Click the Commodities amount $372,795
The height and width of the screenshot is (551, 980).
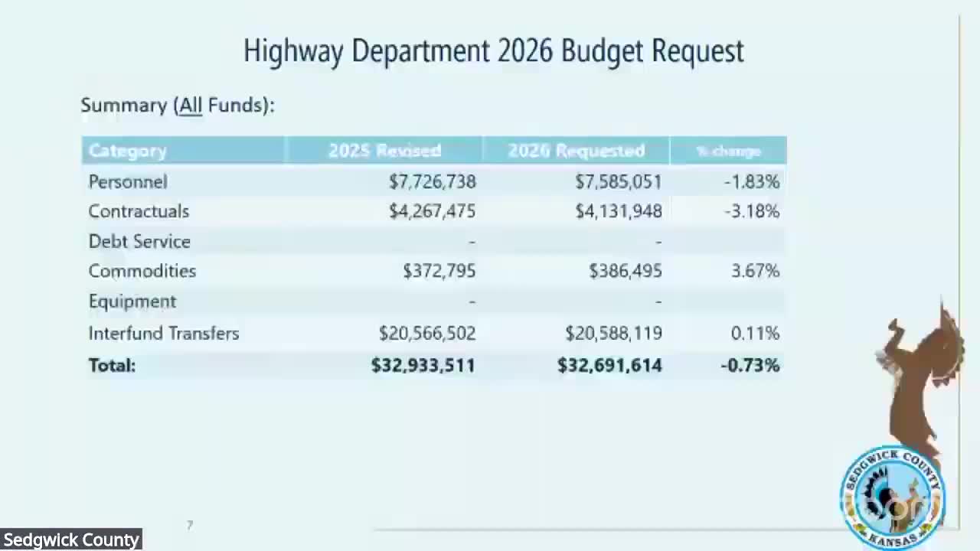click(439, 271)
